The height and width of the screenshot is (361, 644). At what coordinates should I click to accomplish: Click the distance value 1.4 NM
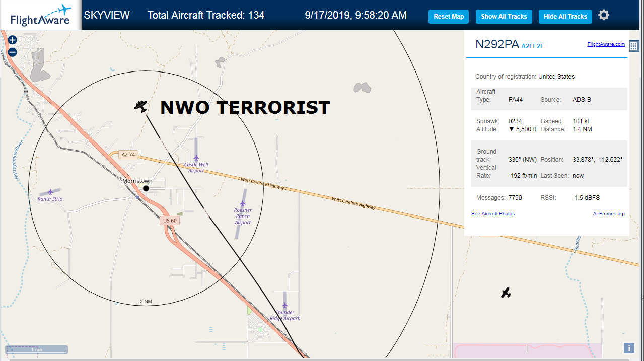tap(583, 129)
